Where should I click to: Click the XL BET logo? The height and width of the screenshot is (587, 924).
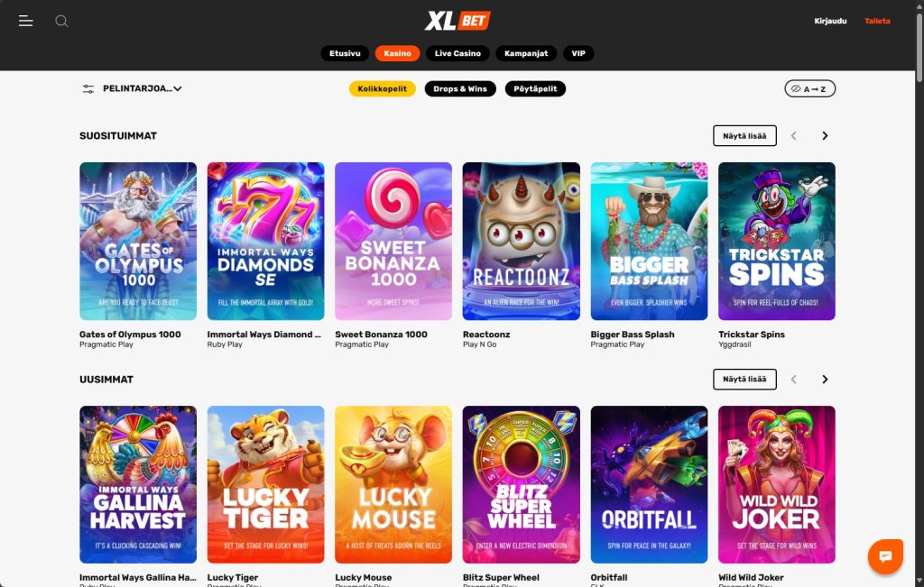tap(457, 21)
